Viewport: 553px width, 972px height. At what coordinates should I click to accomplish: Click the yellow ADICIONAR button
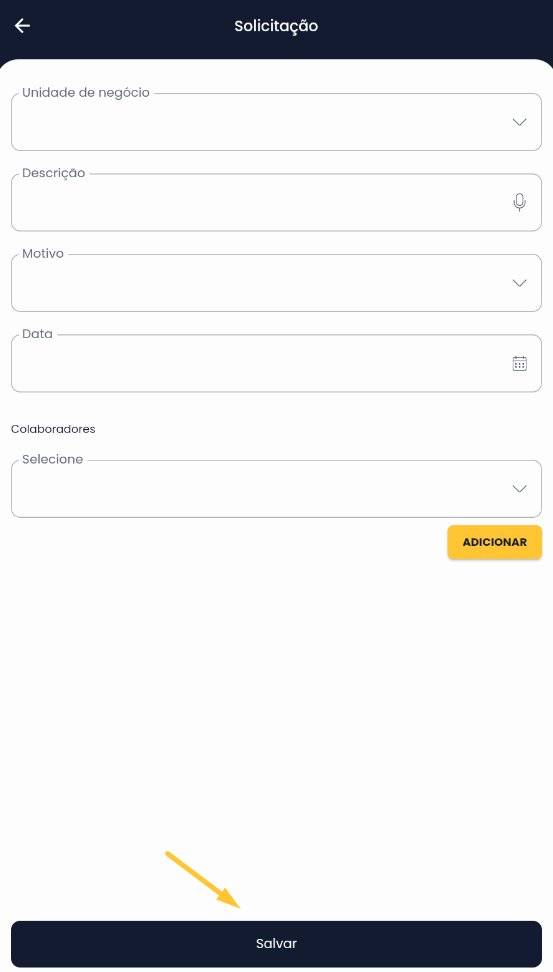[x=495, y=542]
